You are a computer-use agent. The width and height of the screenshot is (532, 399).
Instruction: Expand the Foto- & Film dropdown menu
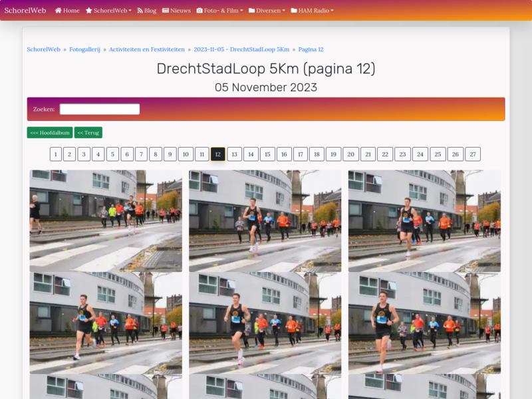coord(220,11)
